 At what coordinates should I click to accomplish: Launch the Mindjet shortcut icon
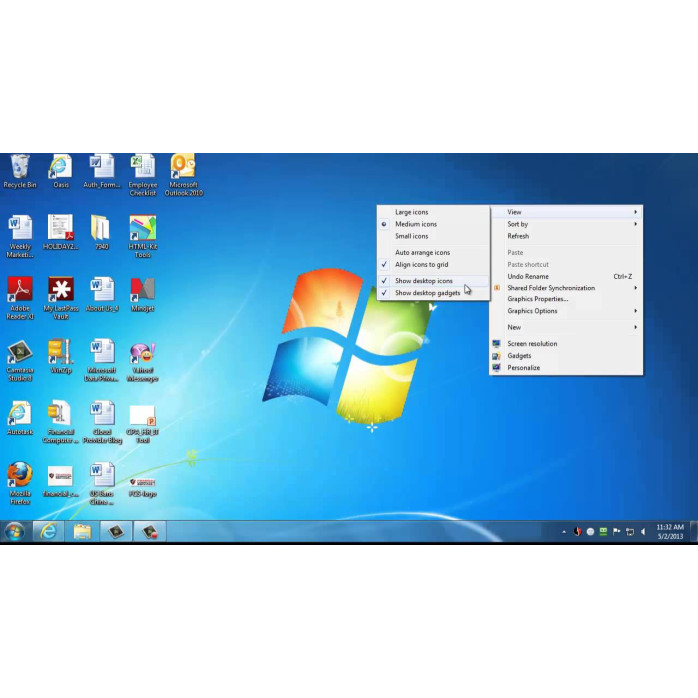tap(142, 294)
